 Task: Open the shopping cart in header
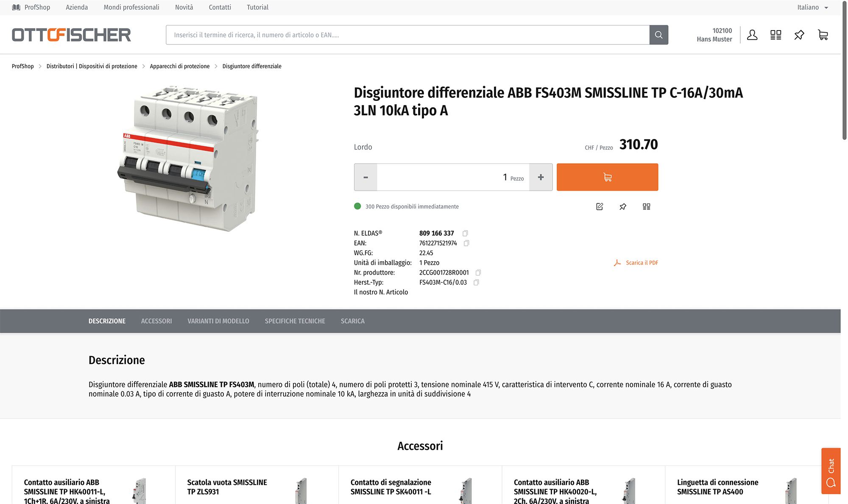point(823,35)
